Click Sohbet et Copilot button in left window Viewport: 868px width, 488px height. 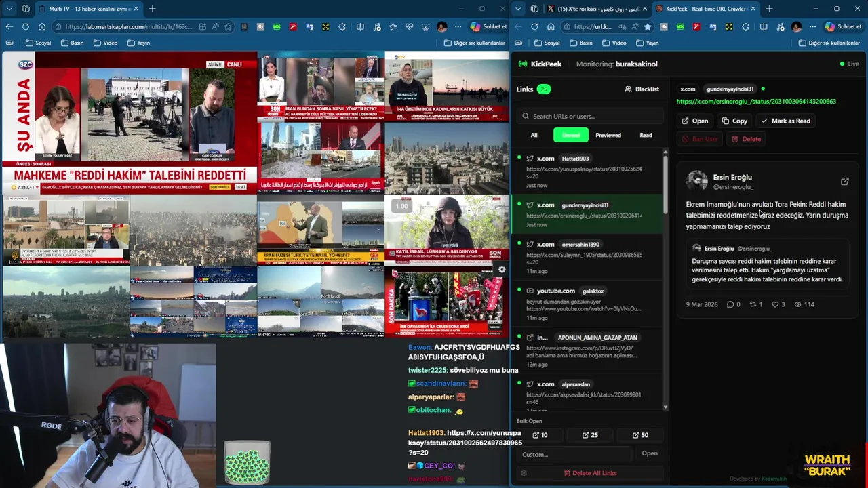click(x=488, y=26)
